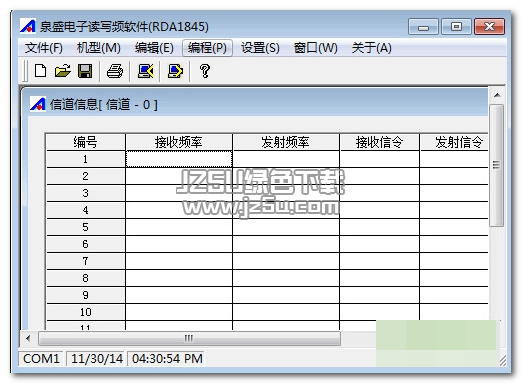Open the 编程(P) menu
522x384 pixels.
pos(207,48)
